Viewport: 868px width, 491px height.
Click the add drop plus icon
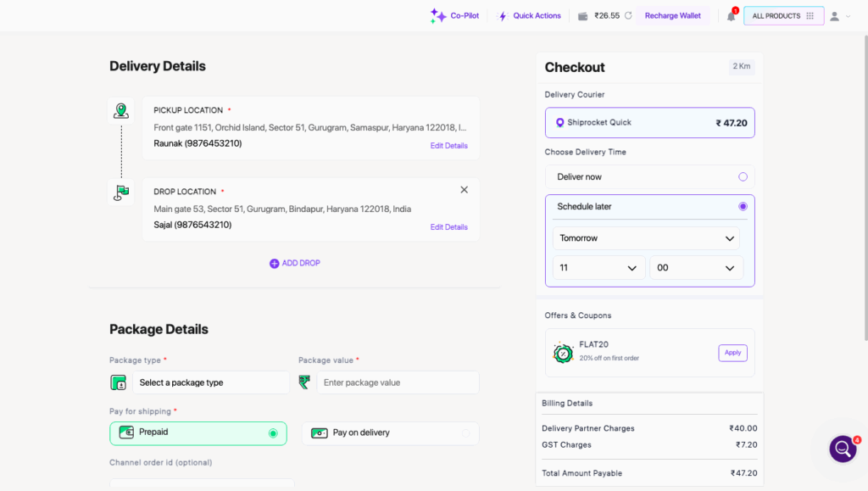(x=274, y=264)
